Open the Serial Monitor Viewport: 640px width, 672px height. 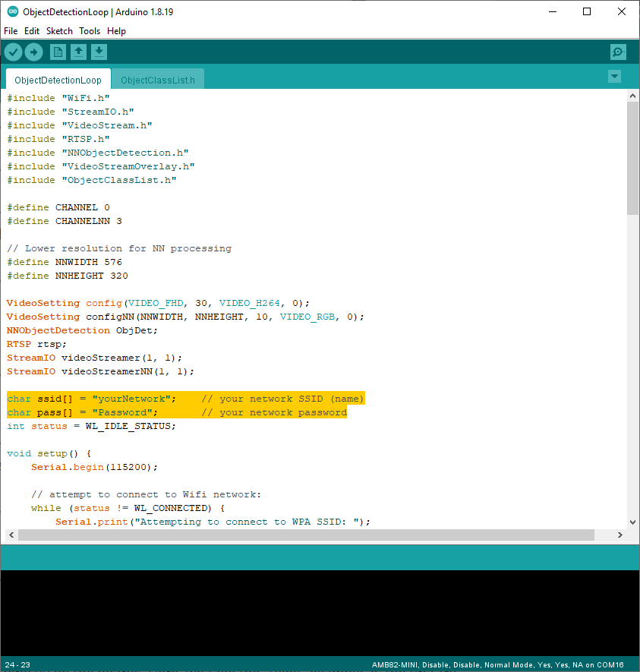tap(618, 52)
